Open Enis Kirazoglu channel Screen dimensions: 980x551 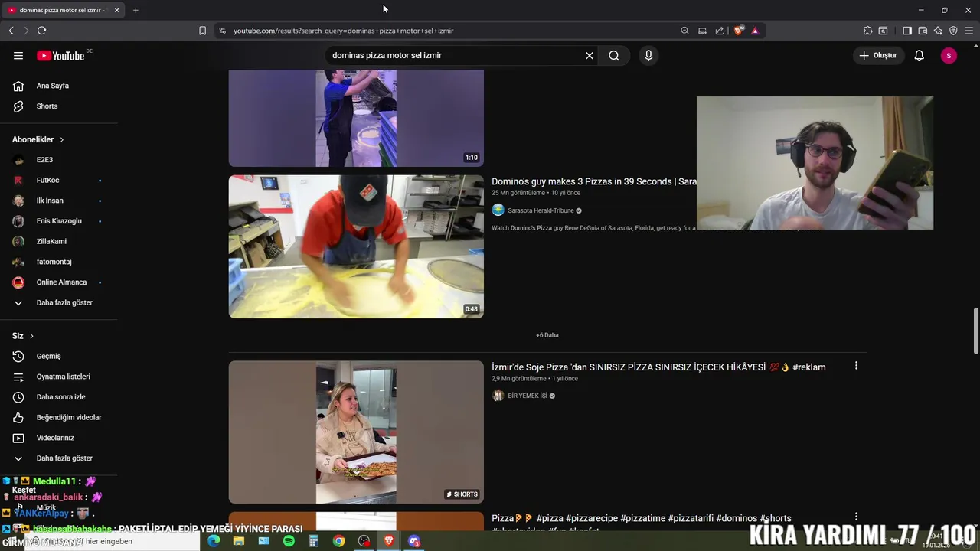[59, 221]
